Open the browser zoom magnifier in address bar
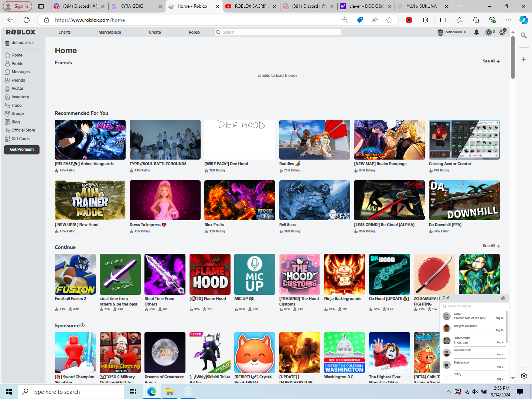The width and height of the screenshot is (532, 399). [x=345, y=20]
